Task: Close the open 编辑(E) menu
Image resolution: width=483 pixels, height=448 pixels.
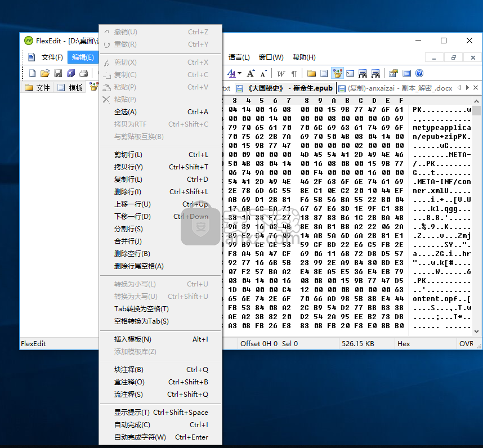Action: click(83, 57)
